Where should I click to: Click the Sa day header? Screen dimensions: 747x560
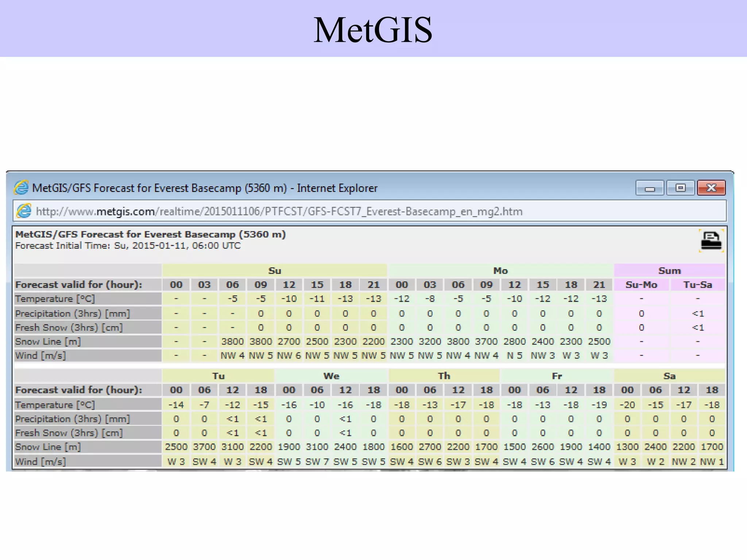[669, 376]
